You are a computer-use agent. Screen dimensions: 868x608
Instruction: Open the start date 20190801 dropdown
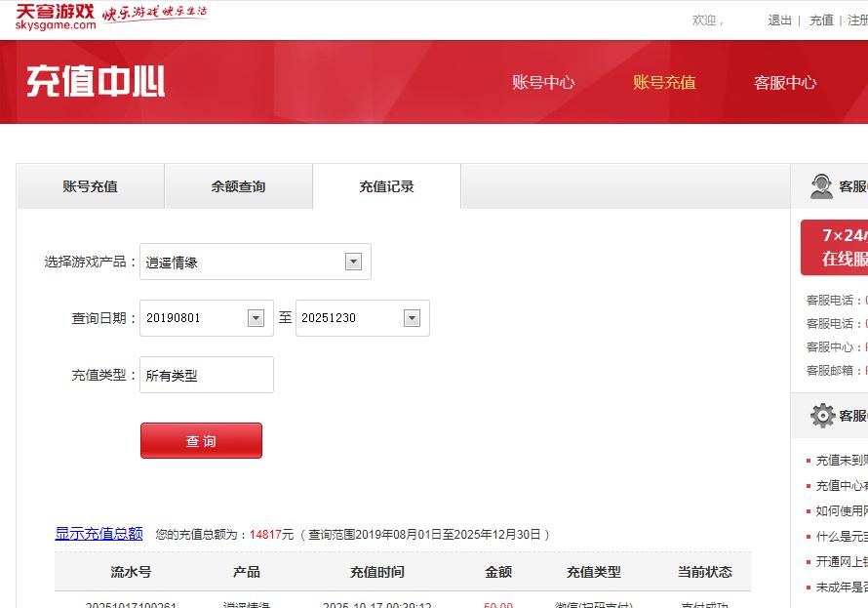pos(256,318)
